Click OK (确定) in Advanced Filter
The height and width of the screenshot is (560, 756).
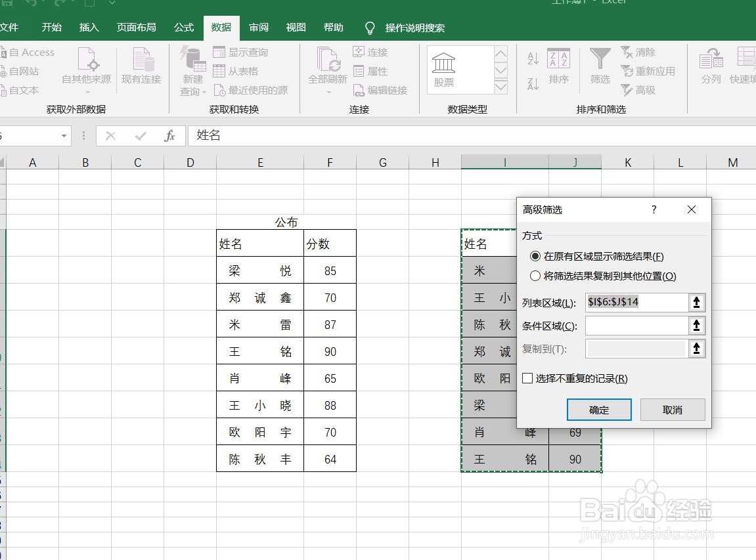pos(599,410)
